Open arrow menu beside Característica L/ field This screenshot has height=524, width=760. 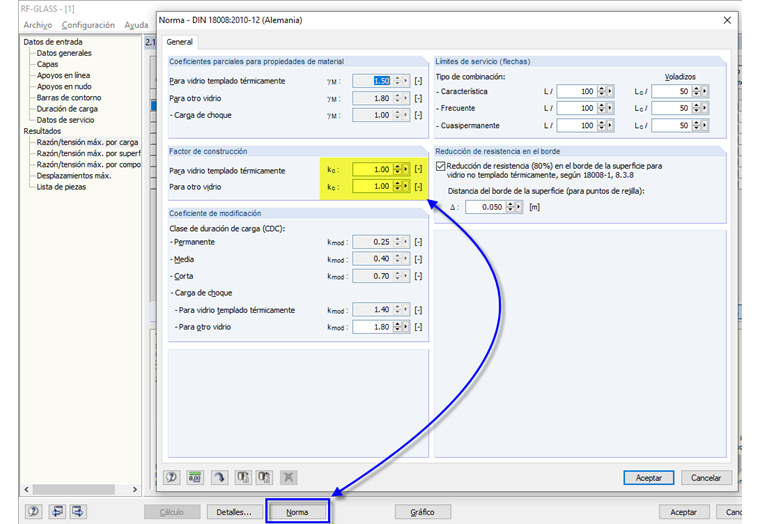pos(610,91)
